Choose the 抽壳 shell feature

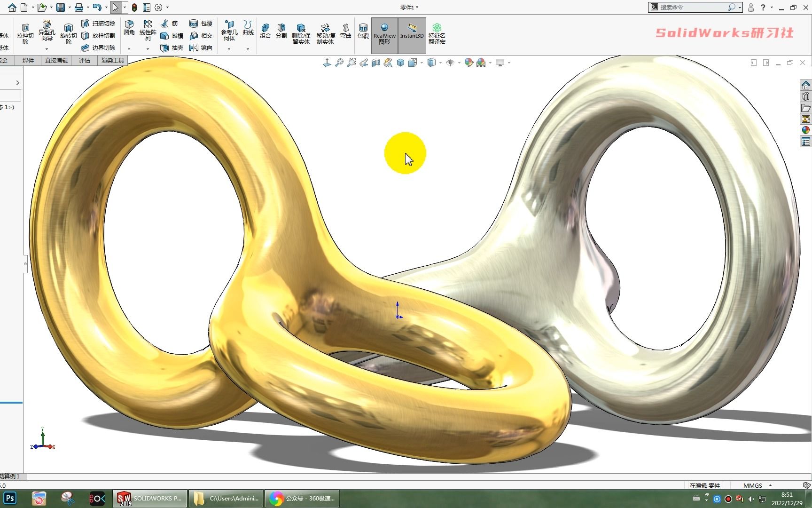(172, 48)
